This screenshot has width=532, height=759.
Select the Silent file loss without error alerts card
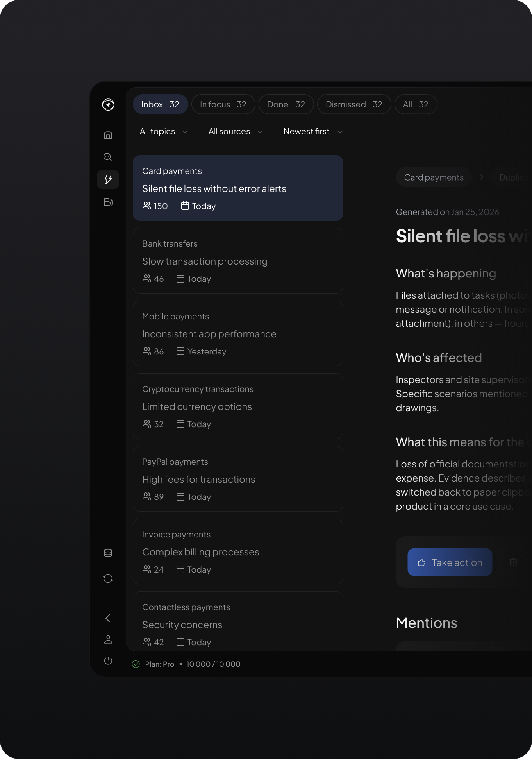point(238,188)
